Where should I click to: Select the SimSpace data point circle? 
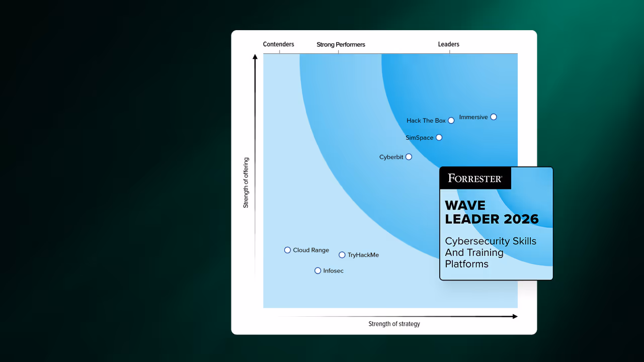click(439, 138)
